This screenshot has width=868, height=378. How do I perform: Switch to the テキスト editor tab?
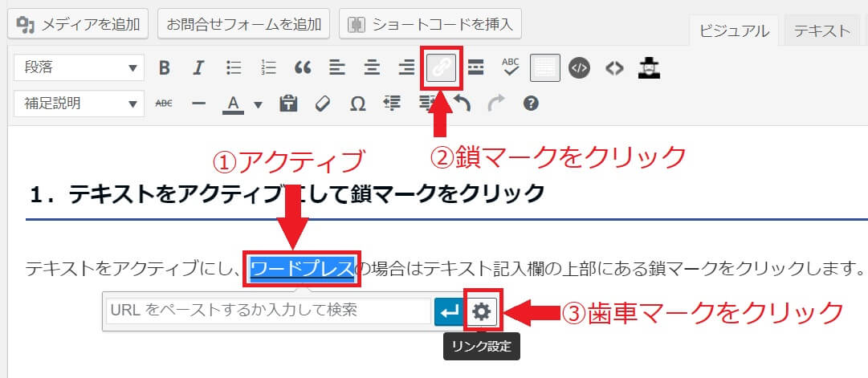point(821,31)
